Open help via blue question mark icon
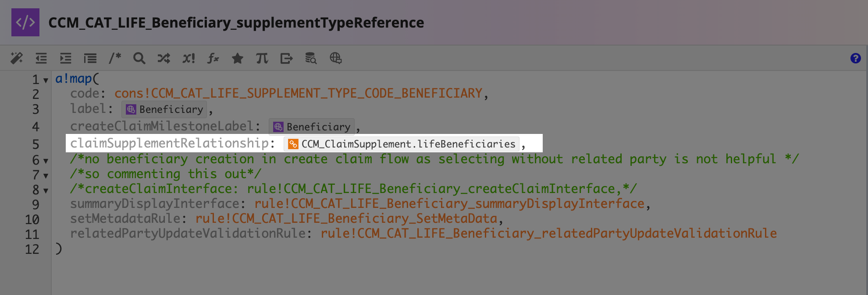 tap(855, 58)
